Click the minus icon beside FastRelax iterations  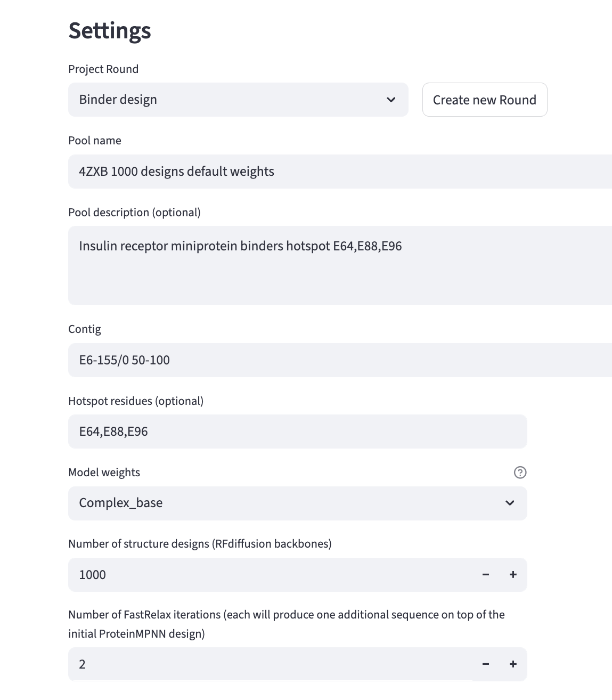pyautogui.click(x=485, y=664)
